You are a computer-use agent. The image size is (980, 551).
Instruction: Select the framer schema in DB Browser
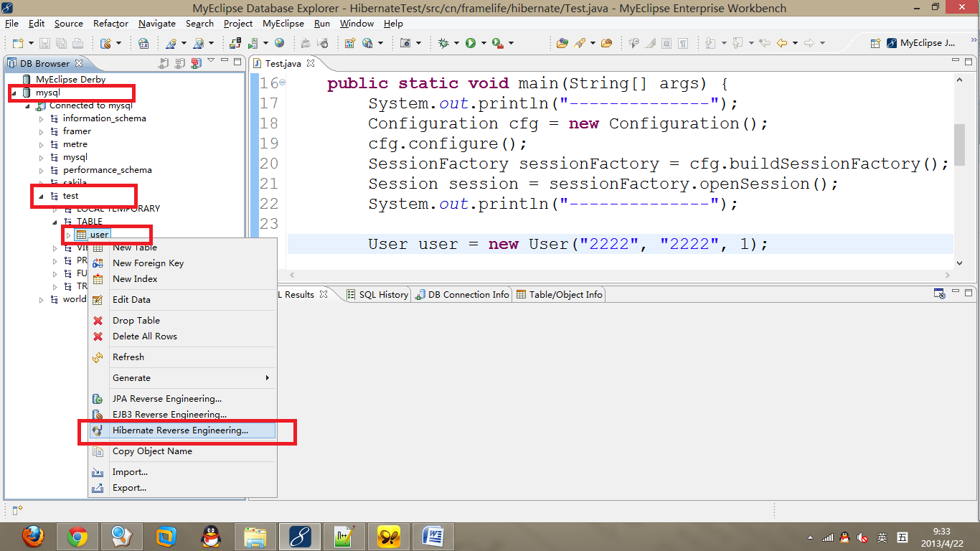click(x=77, y=131)
